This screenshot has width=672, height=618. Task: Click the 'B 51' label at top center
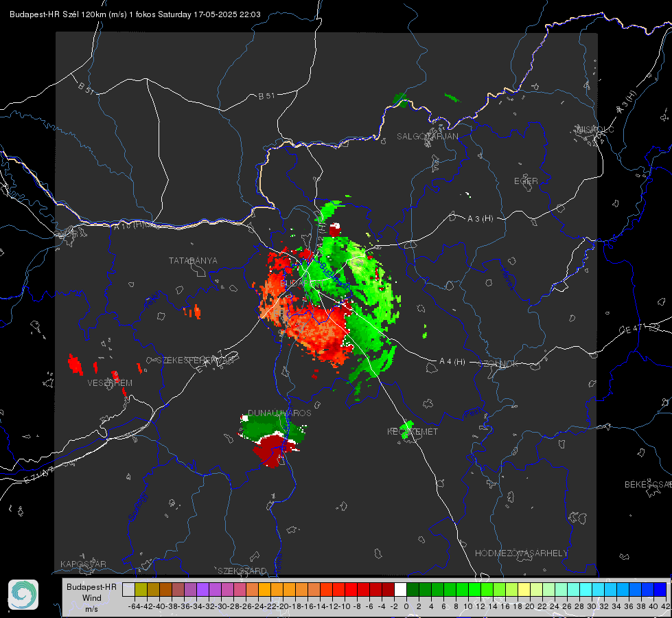click(x=266, y=96)
